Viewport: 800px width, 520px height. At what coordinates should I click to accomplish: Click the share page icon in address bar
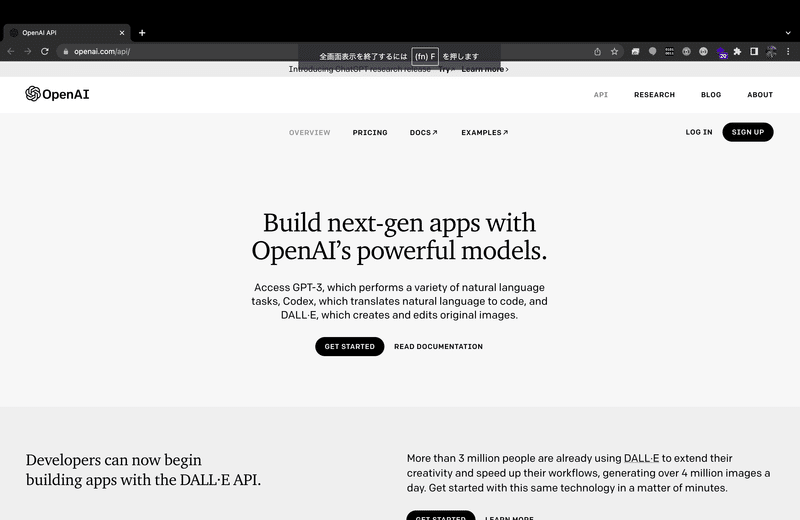pos(597,52)
